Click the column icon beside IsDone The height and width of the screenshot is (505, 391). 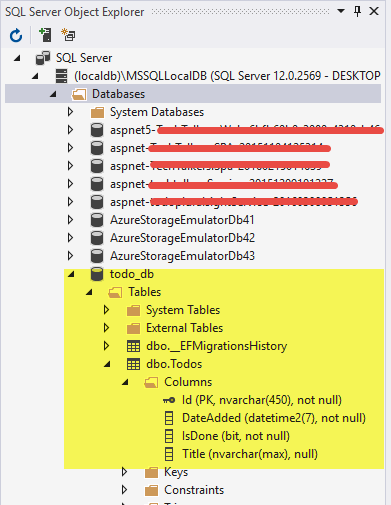tap(169, 436)
